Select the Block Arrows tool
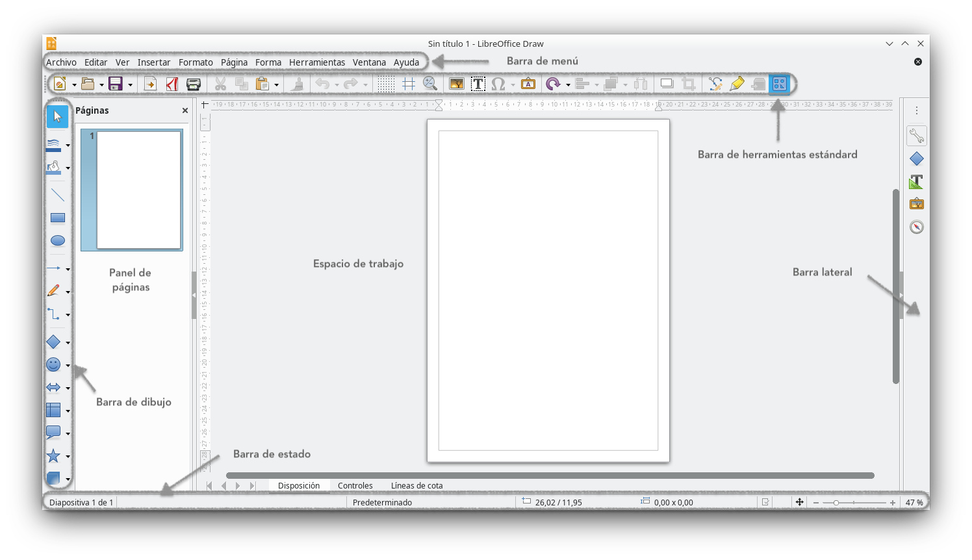The width and height of the screenshot is (972, 560). tap(54, 387)
